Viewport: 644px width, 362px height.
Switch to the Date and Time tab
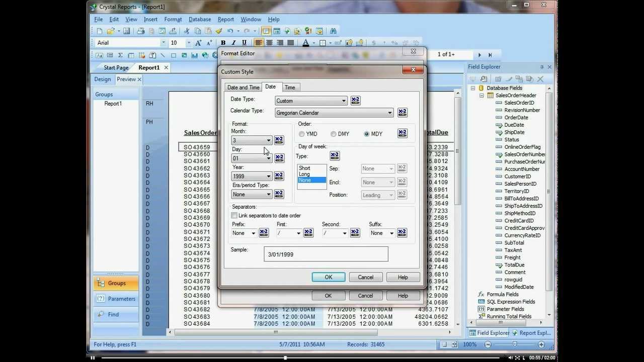tap(244, 87)
